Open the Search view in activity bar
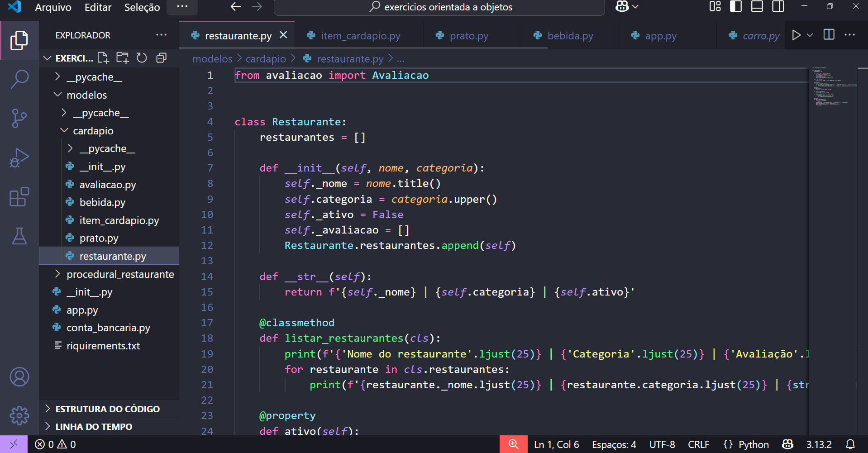The height and width of the screenshot is (453, 868). 19,79
